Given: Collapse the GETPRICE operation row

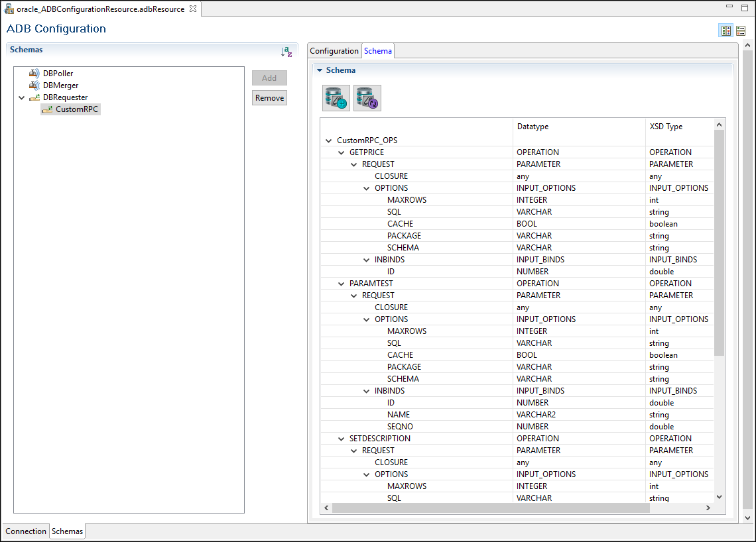Looking at the screenshot, I should click(342, 152).
